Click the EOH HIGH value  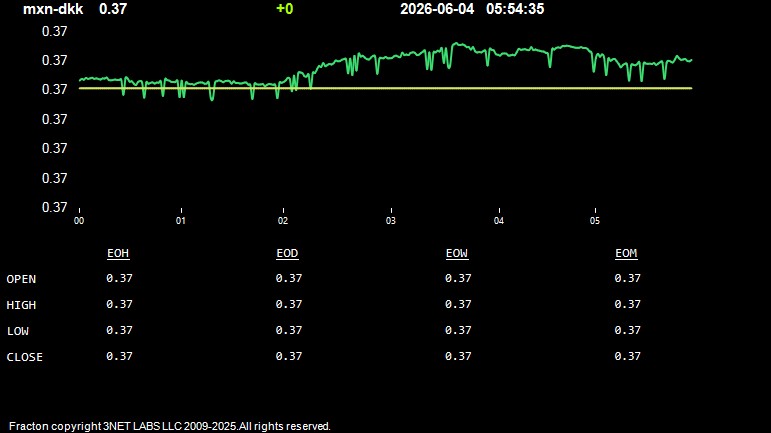click(119, 304)
